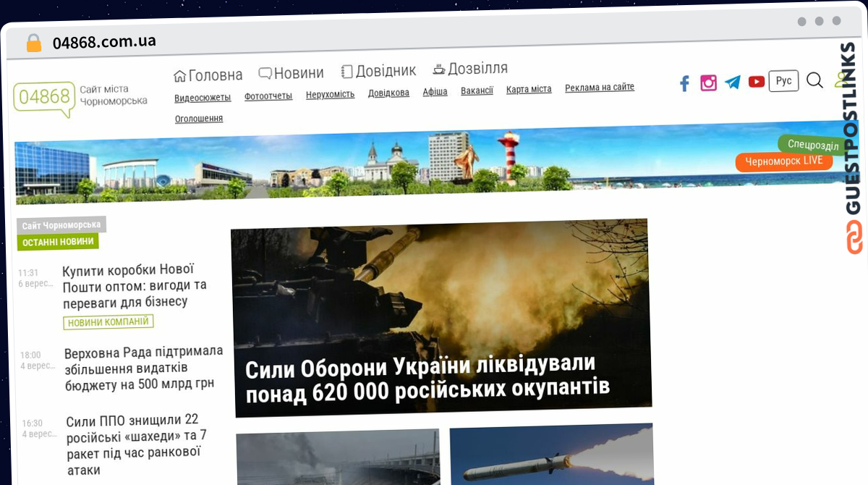Image resolution: width=868 pixels, height=485 pixels.
Task: Open the Головна menu item
Action: point(208,75)
